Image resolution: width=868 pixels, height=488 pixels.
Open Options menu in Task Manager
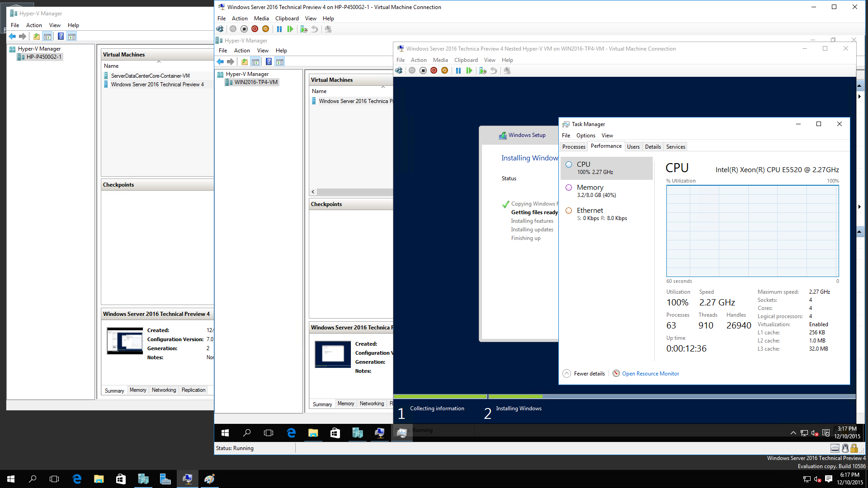click(585, 136)
